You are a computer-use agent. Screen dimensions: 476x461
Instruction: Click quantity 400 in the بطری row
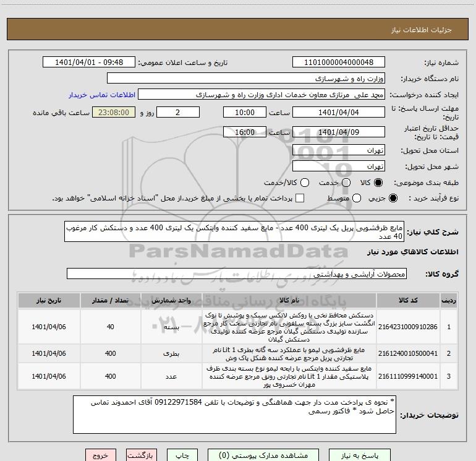pos(111,353)
